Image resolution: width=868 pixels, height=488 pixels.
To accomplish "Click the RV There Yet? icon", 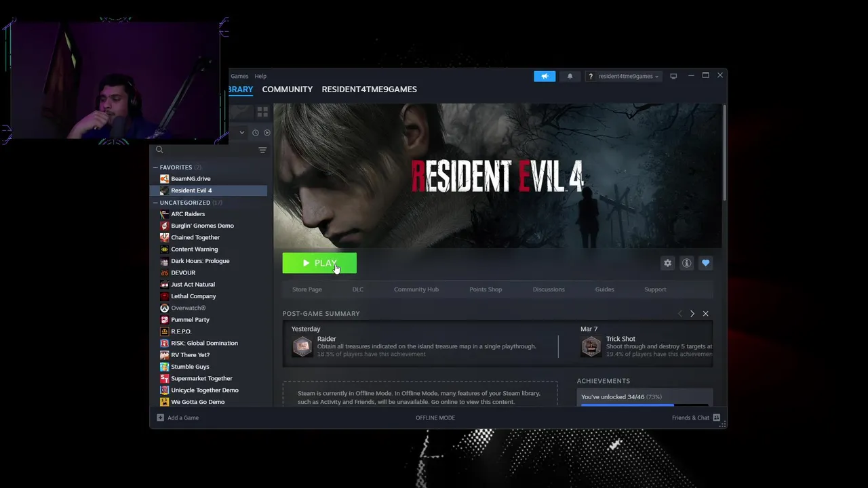I will tap(164, 355).
